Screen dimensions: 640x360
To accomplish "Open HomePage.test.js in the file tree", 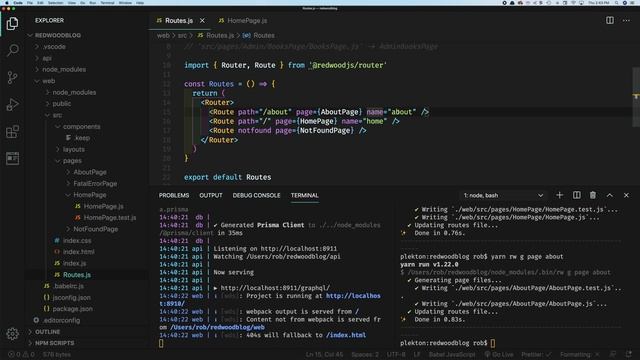I will click(x=109, y=218).
